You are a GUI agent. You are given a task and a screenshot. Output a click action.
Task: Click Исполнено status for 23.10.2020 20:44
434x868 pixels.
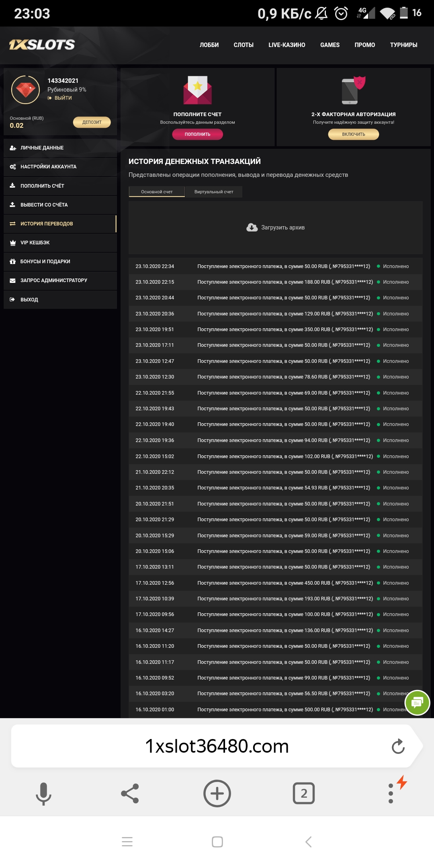396,298
